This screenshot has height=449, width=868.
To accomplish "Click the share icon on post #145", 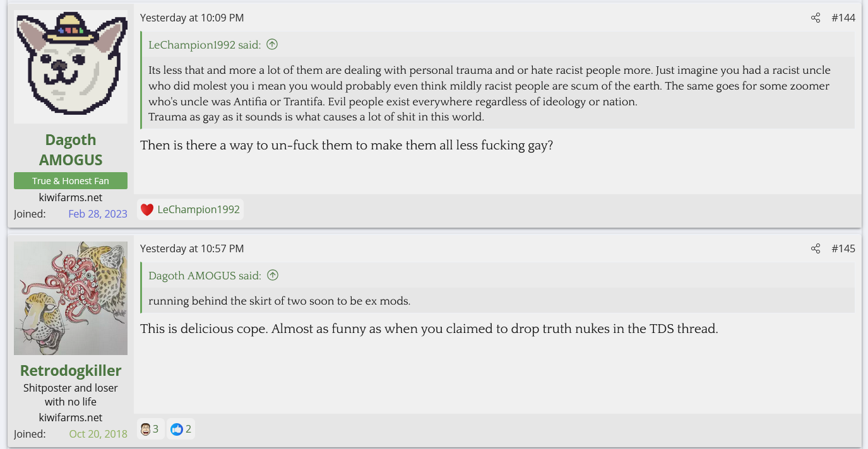I will point(816,248).
